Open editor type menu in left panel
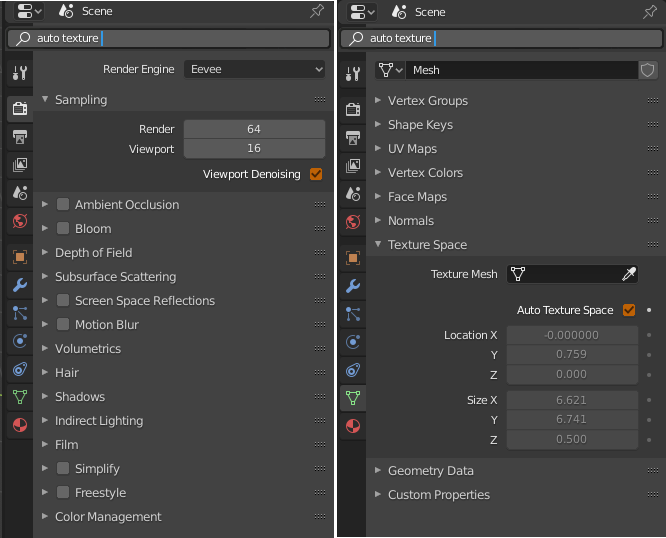 (x=29, y=11)
